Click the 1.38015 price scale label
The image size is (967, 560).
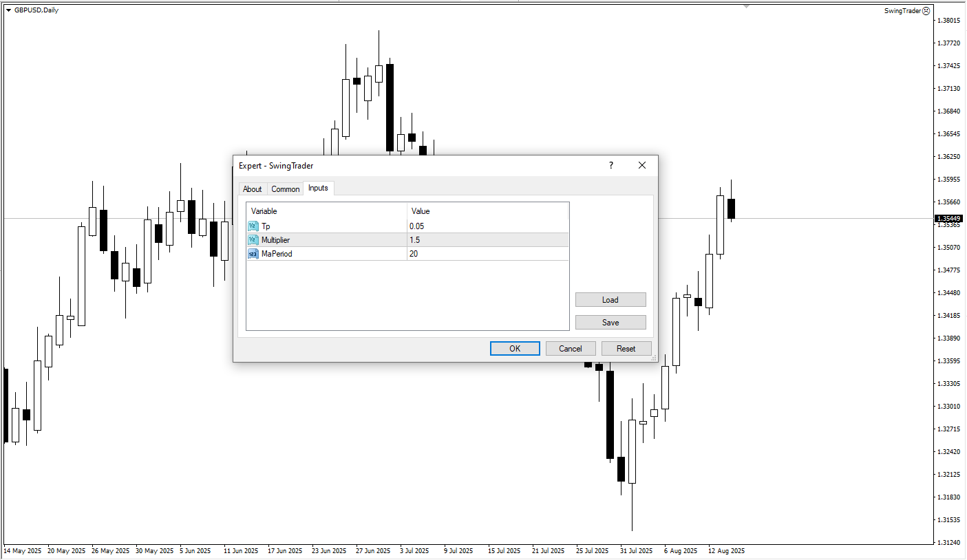[x=948, y=21]
